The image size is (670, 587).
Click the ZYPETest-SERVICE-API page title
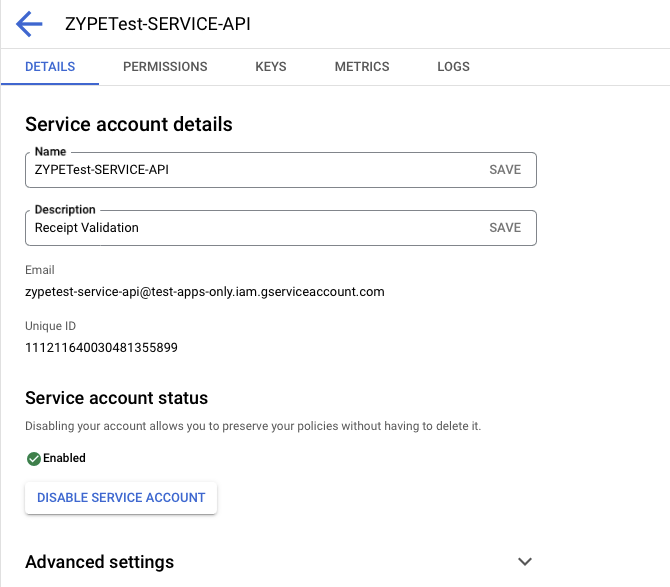pyautogui.click(x=158, y=24)
